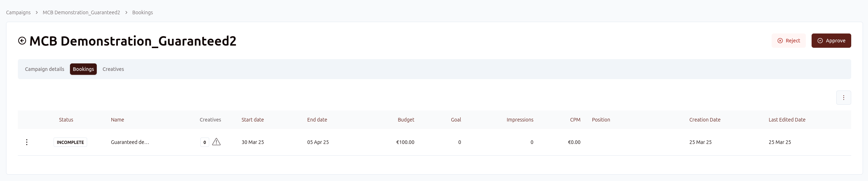Screen dimensions: 868x181
Task: Sort by the Status column header
Action: pos(66,120)
